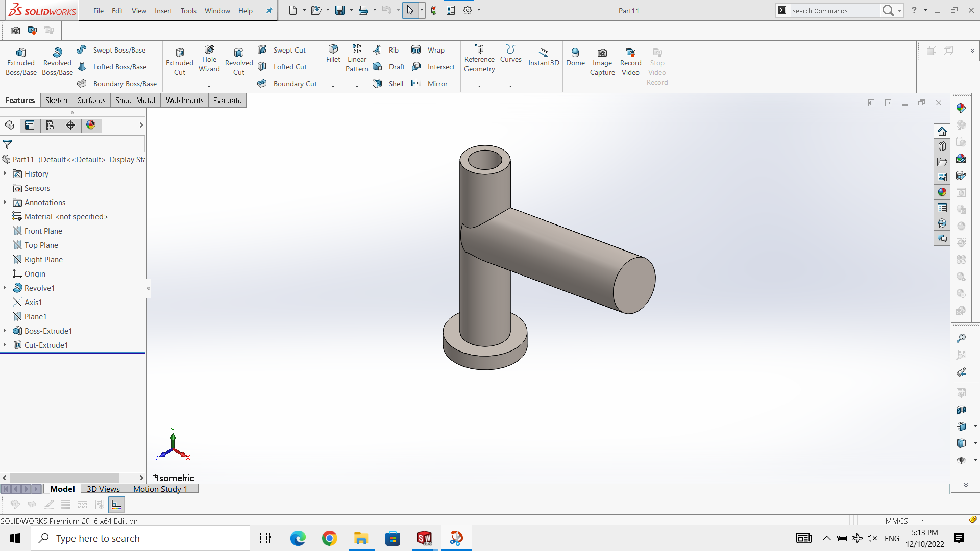Pick the Boundary Boss/Base tool

coord(117,84)
